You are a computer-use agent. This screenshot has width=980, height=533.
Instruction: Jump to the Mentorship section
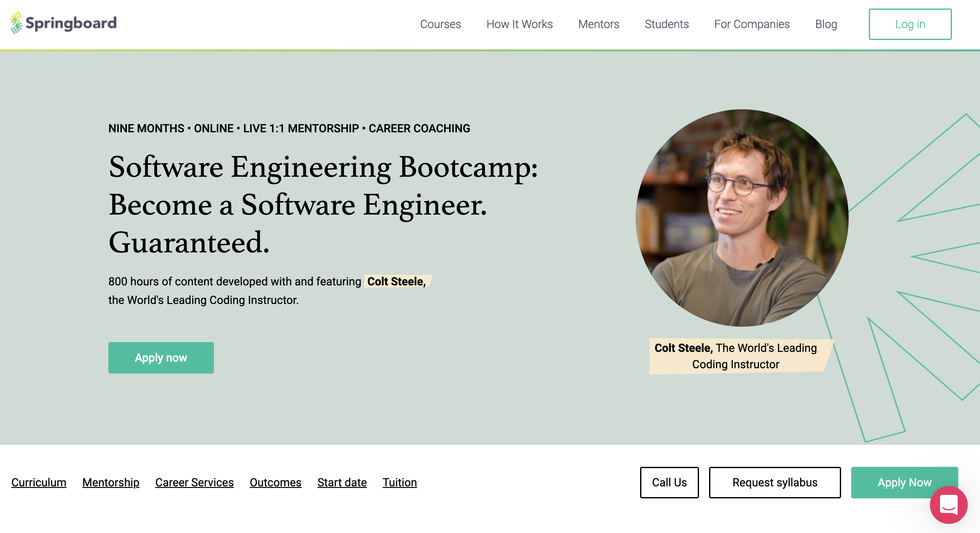(111, 482)
